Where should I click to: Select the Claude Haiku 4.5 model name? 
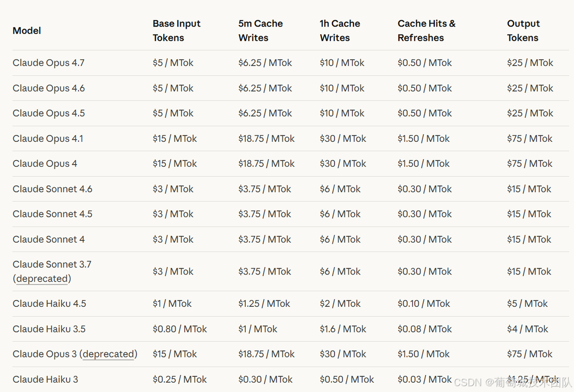click(x=49, y=304)
